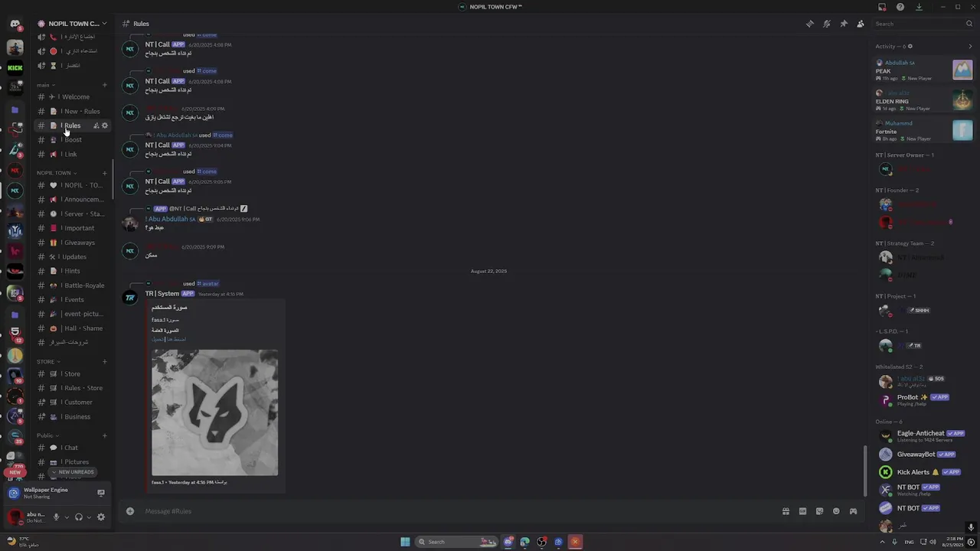
Task: Collapse the STORE category
Action: pyautogui.click(x=48, y=362)
